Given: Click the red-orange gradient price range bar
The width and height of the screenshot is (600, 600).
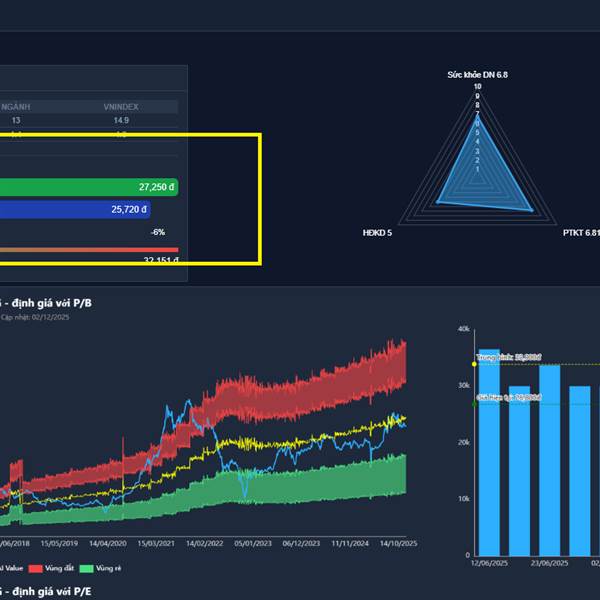Looking at the screenshot, I should point(89,250).
